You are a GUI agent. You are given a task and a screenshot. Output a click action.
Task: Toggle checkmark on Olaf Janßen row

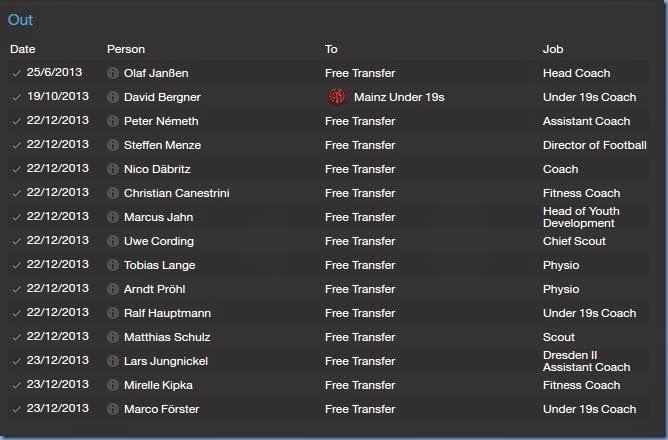(x=16, y=73)
